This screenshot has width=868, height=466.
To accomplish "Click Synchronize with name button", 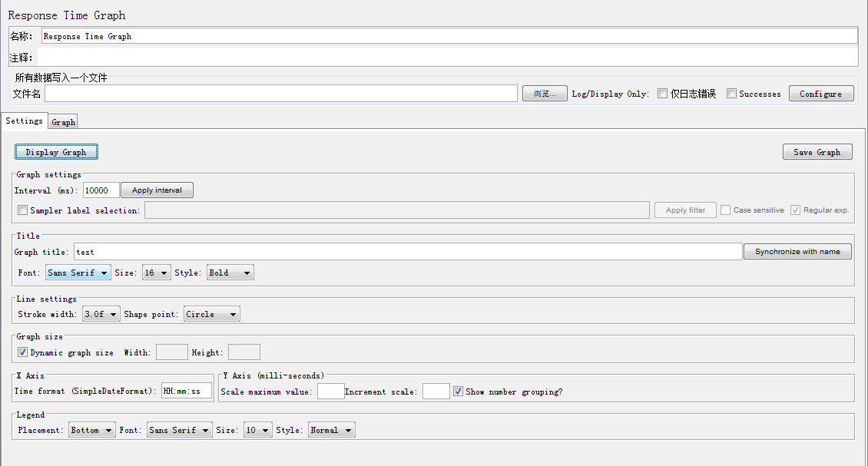I will pyautogui.click(x=797, y=252).
